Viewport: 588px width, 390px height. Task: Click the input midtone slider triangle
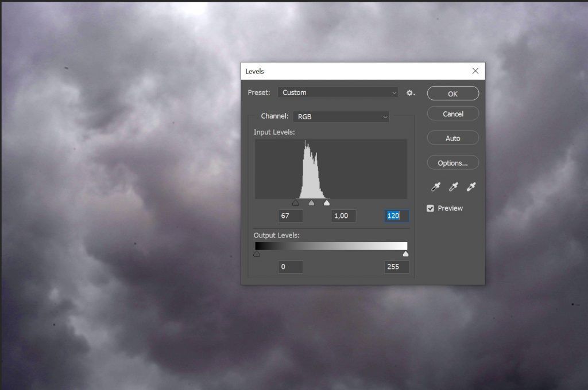point(311,202)
